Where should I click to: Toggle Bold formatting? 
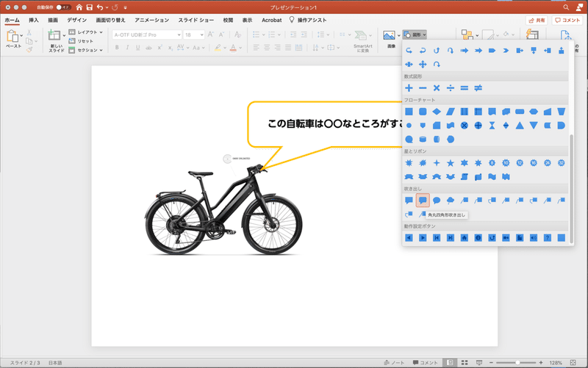point(117,48)
